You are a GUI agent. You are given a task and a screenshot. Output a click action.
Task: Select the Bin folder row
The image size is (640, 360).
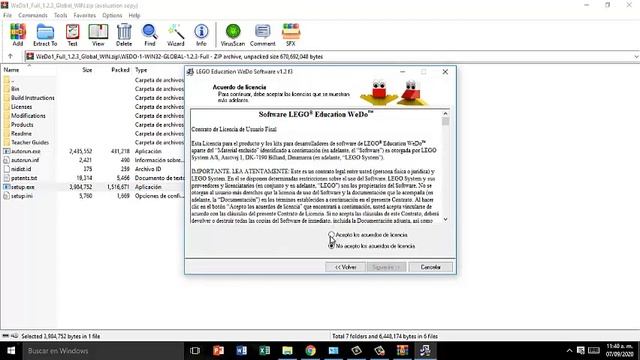point(93,89)
